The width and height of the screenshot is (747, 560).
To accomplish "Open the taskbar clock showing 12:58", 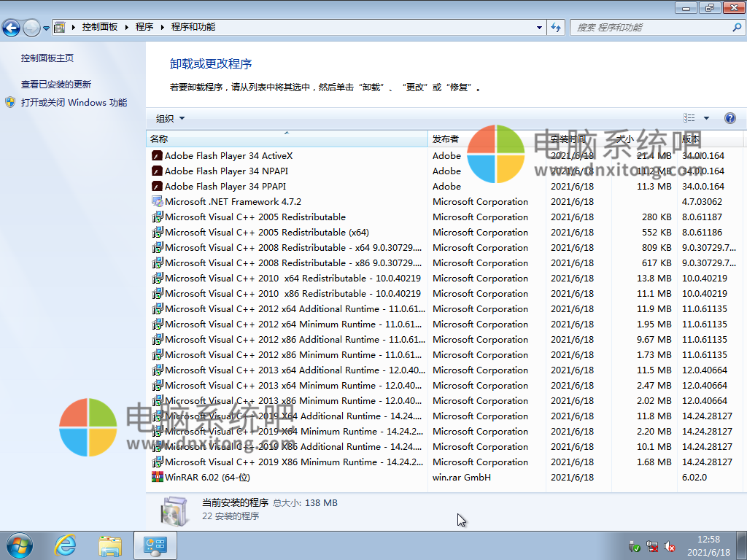I will (x=708, y=545).
